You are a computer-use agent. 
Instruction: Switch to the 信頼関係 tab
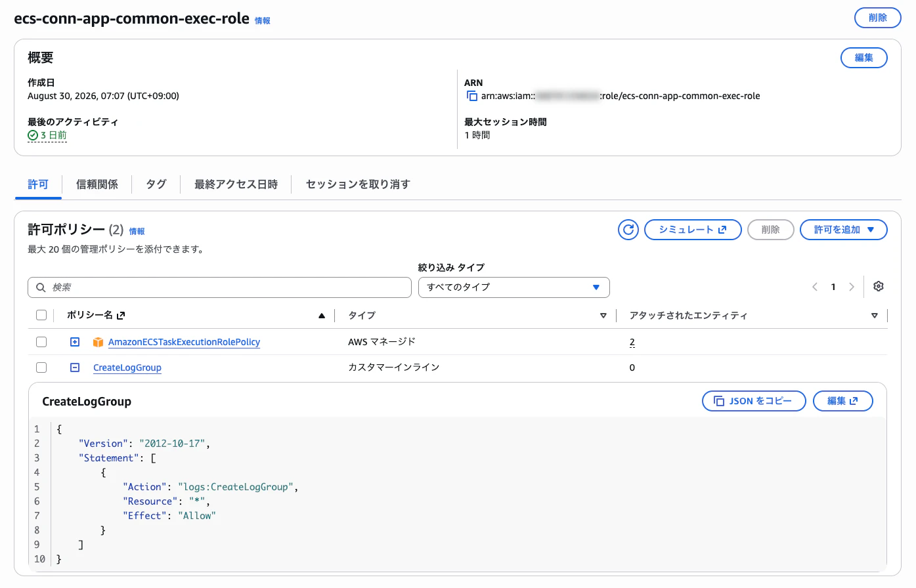point(97,184)
